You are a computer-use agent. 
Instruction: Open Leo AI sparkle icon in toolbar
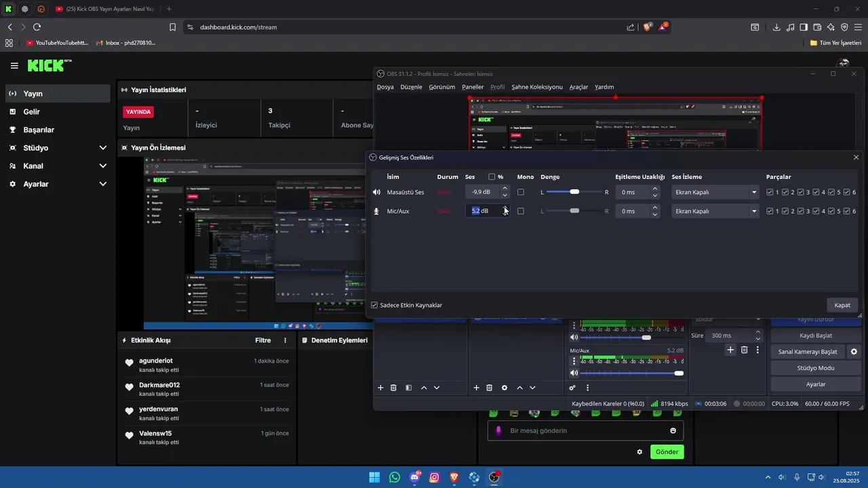831,27
